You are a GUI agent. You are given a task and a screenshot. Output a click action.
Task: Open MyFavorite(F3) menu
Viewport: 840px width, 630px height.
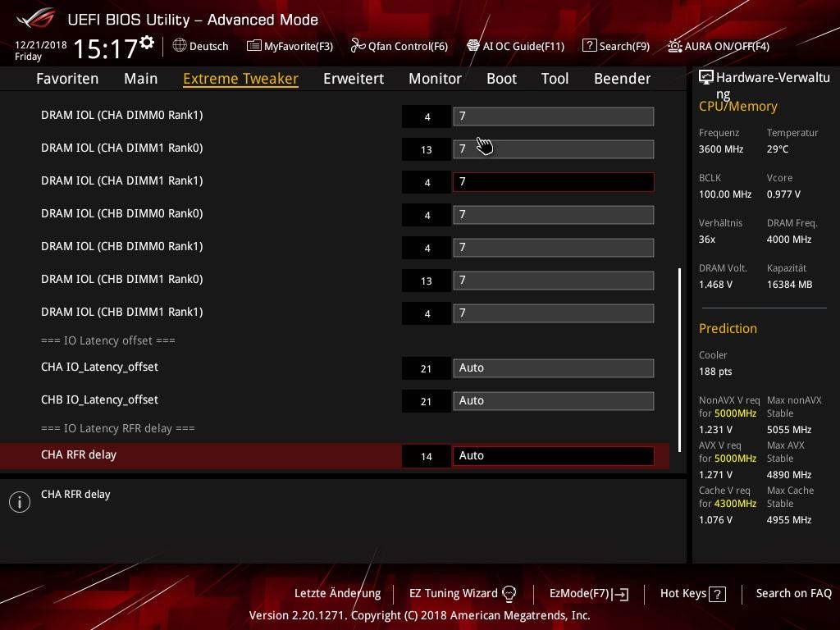(x=290, y=46)
